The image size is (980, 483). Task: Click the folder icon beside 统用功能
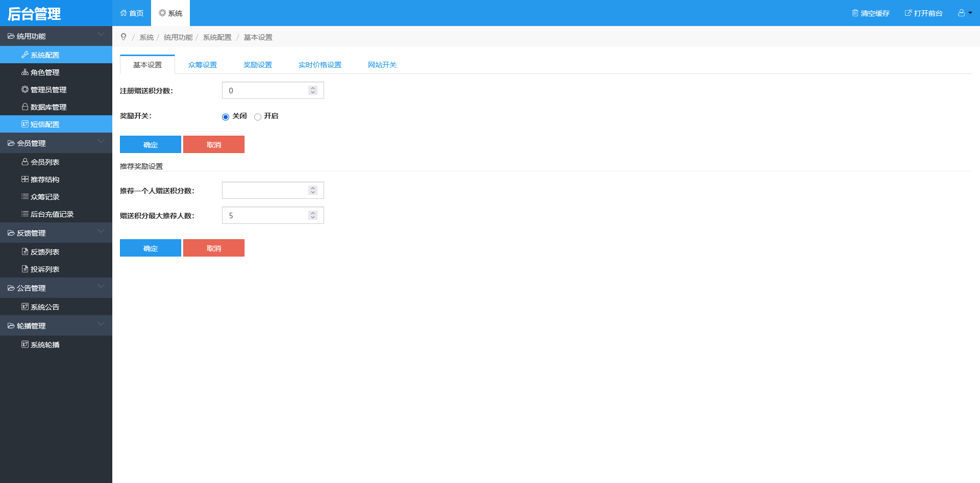click(x=11, y=36)
